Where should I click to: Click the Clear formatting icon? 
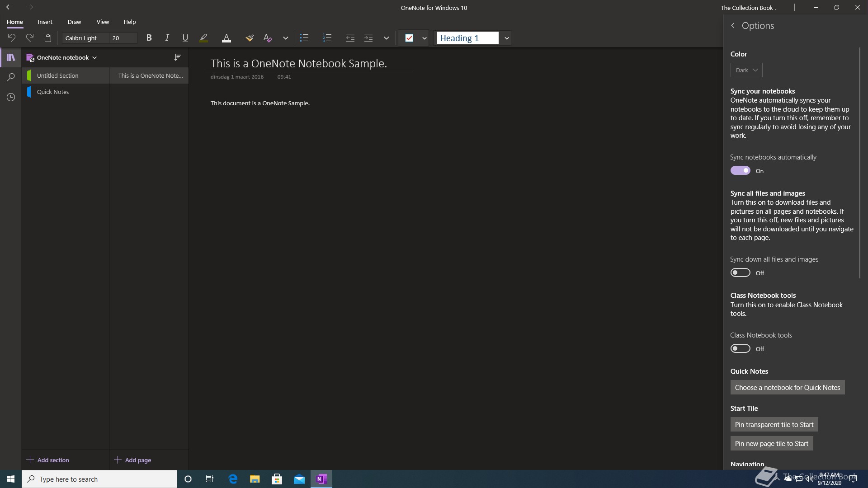point(268,38)
